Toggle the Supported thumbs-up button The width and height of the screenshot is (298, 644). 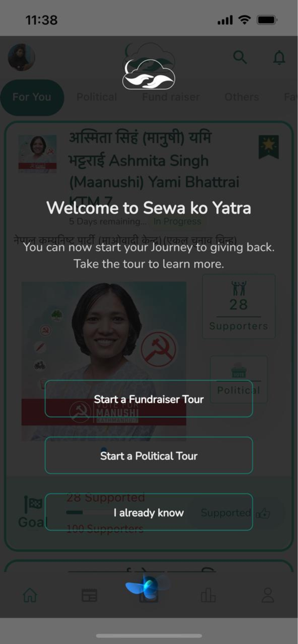click(x=236, y=513)
